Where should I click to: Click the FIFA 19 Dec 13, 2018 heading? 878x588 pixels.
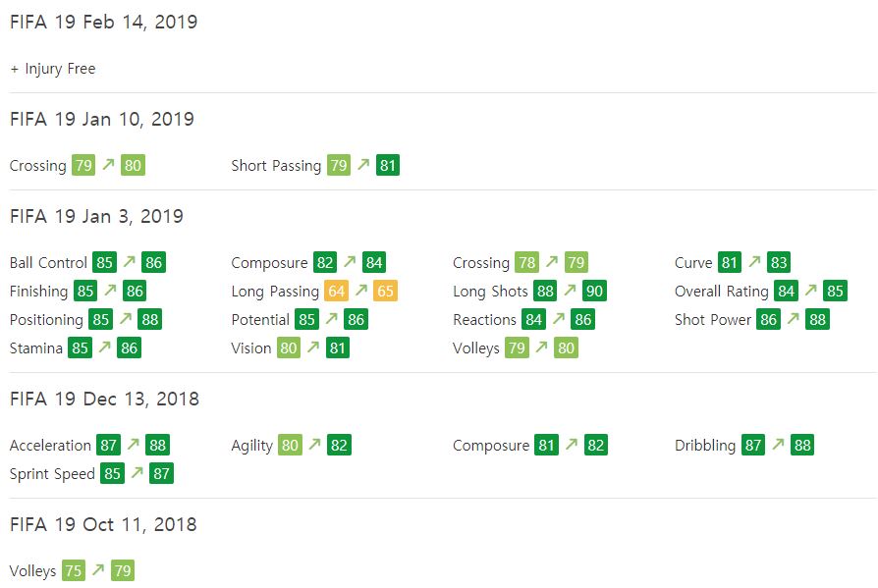pyautogui.click(x=104, y=399)
